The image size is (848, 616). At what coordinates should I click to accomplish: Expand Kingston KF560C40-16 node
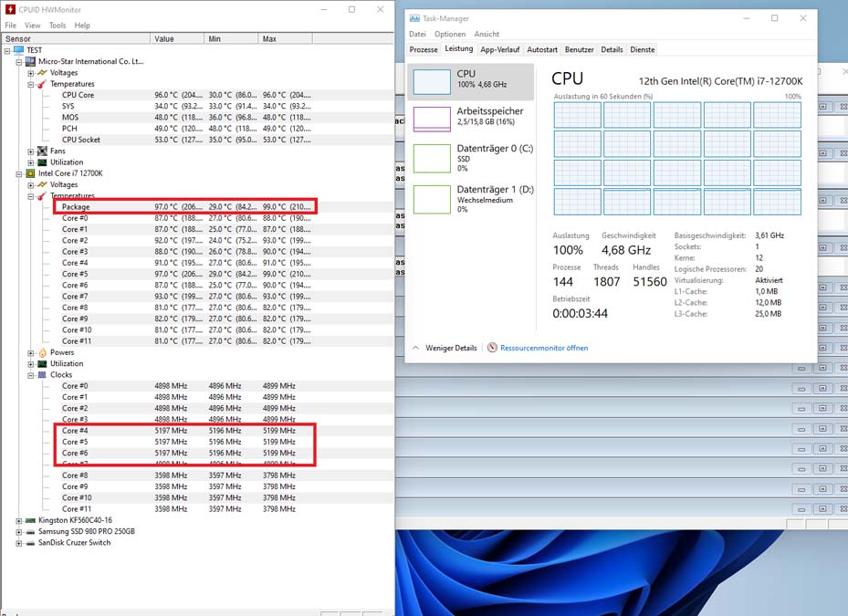coord(19,520)
